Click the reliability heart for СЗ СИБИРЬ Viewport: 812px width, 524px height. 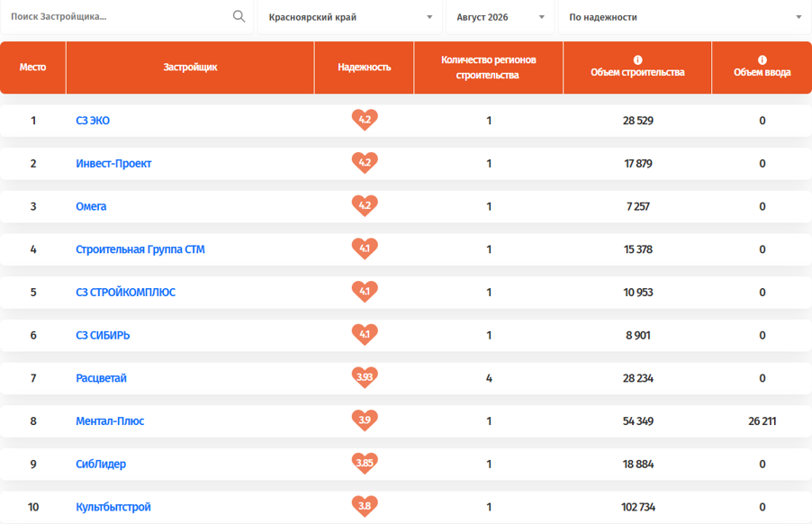365,335
